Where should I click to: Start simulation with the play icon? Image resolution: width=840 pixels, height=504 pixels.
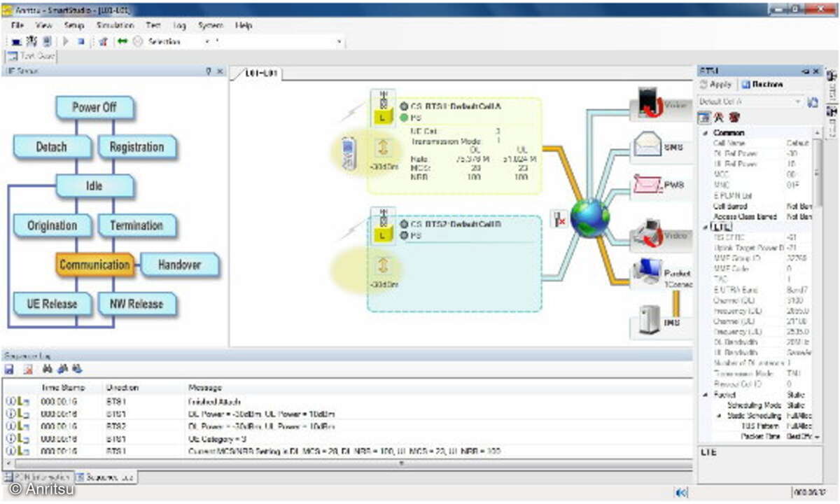67,41
